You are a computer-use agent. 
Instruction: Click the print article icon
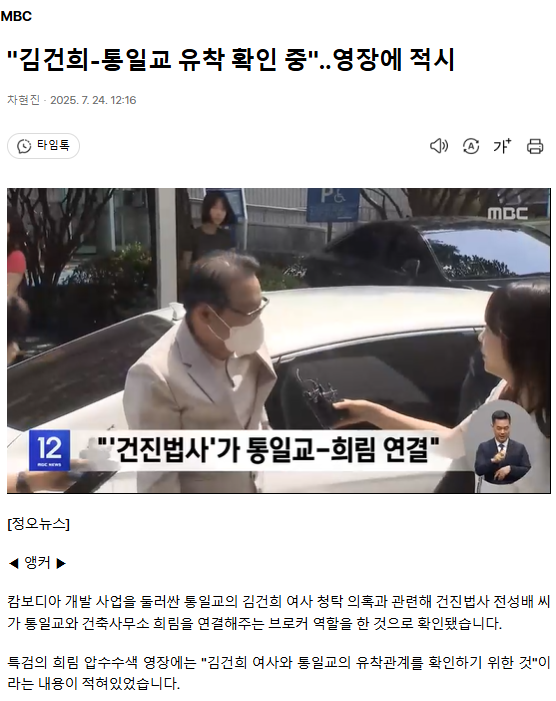click(x=535, y=146)
